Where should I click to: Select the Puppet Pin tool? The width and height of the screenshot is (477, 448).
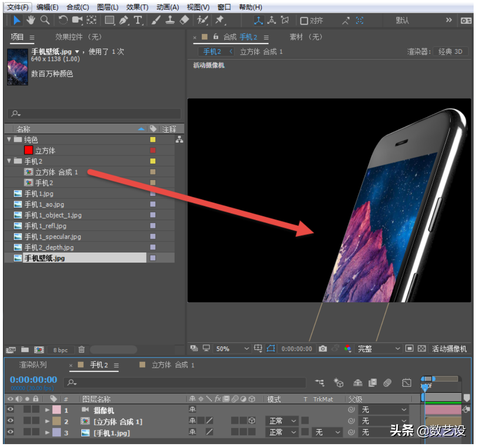220,20
